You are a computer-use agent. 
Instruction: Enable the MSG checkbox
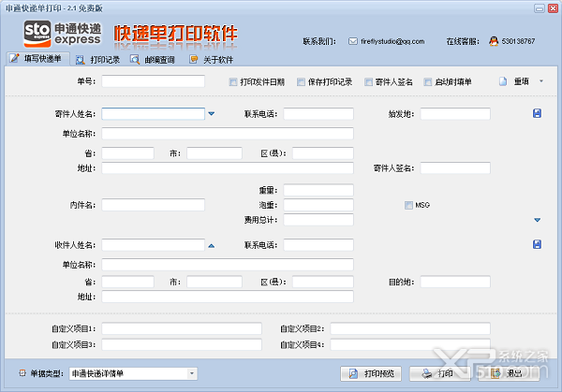pos(408,205)
